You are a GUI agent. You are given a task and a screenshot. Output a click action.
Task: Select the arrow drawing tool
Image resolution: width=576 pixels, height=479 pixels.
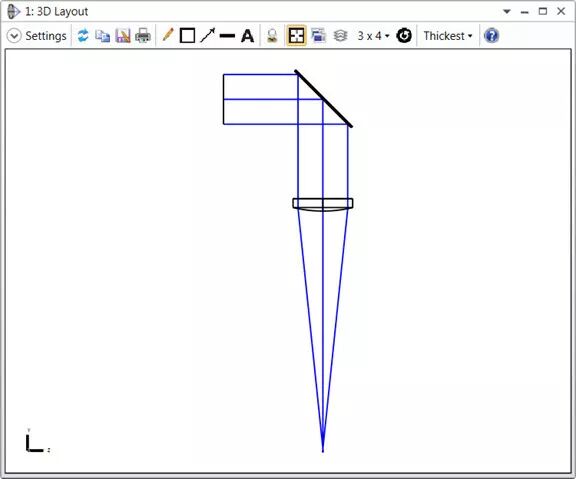[x=208, y=36]
